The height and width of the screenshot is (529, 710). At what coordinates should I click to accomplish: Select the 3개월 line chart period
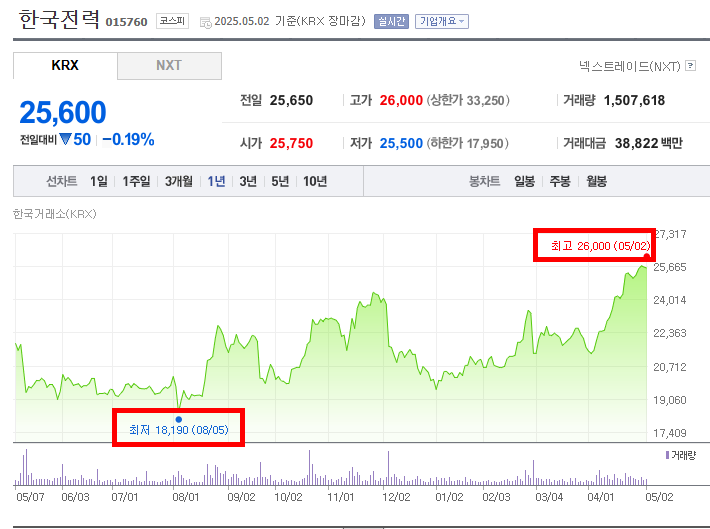tap(179, 182)
